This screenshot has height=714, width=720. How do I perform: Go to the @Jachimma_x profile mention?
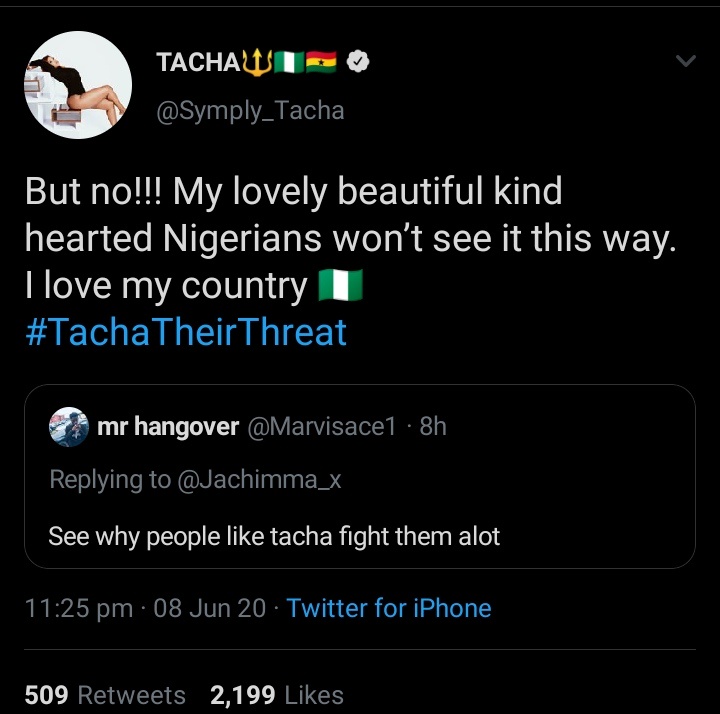[x=260, y=479]
